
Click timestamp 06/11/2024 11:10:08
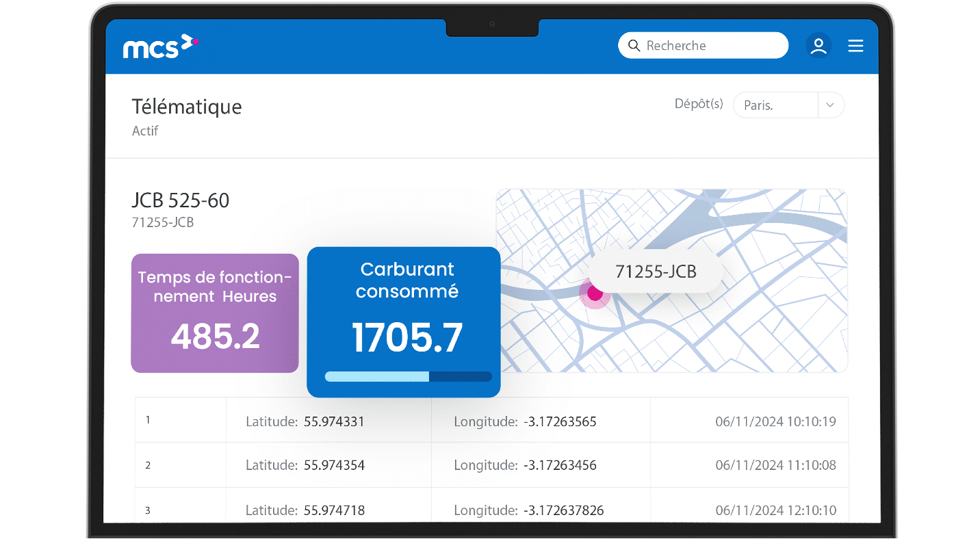776,466
